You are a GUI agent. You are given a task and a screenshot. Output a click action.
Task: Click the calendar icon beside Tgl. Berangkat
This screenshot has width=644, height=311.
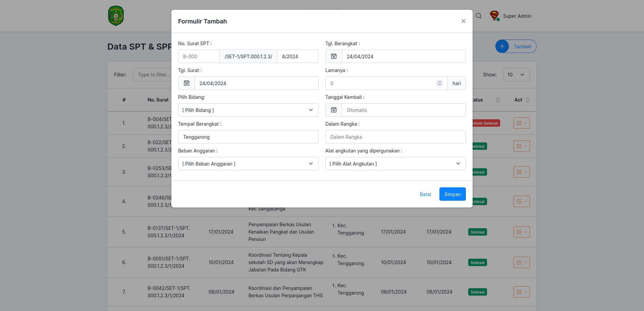pyautogui.click(x=334, y=56)
